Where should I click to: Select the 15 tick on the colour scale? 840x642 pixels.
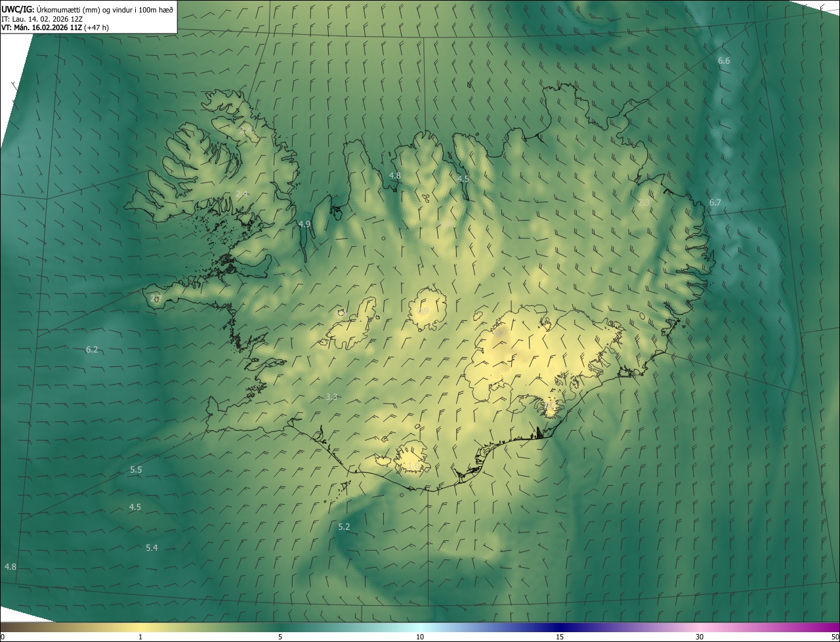(x=560, y=637)
